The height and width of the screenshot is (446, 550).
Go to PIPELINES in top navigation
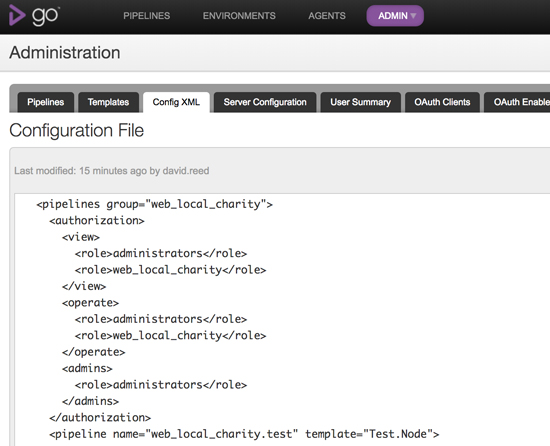(x=146, y=16)
